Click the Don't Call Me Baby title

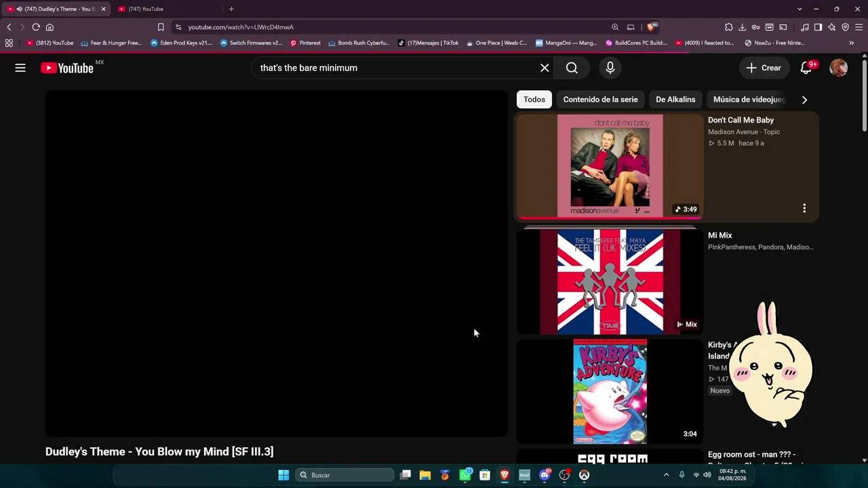(x=741, y=120)
